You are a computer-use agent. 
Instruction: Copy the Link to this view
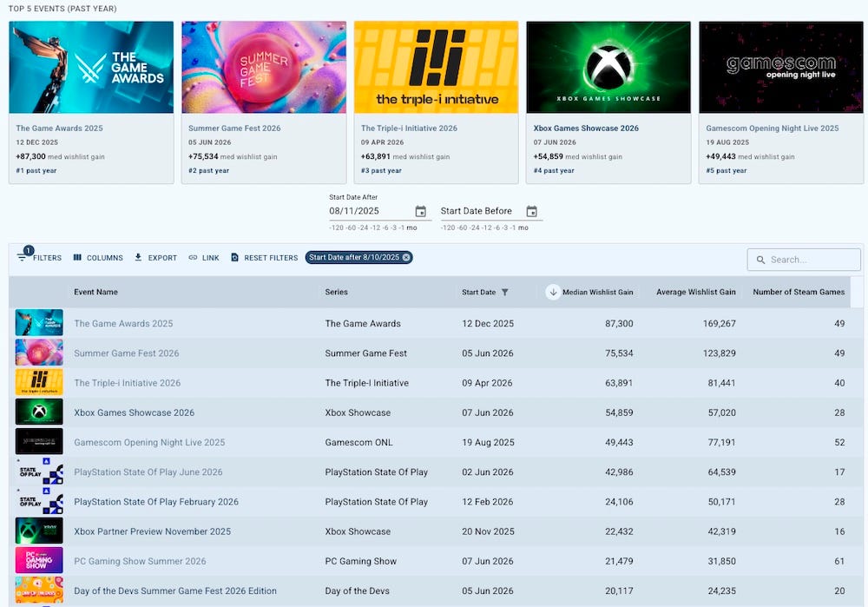pyautogui.click(x=204, y=258)
